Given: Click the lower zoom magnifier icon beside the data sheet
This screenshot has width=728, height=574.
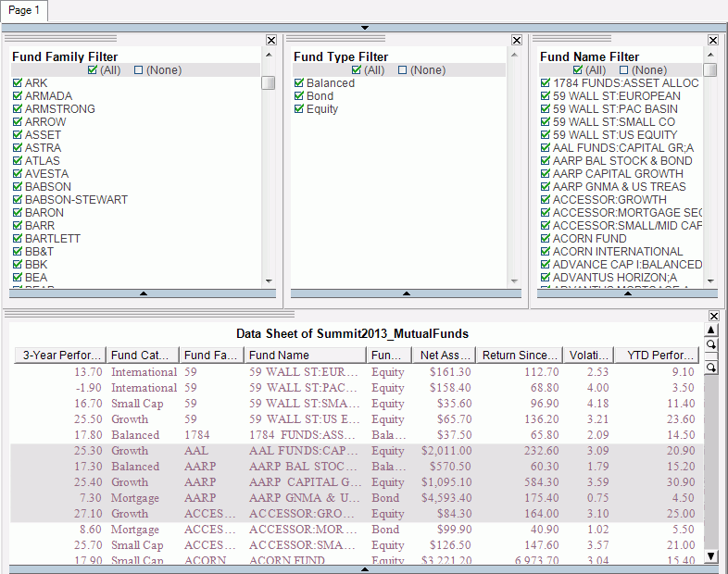Looking at the screenshot, I should pos(710,368).
